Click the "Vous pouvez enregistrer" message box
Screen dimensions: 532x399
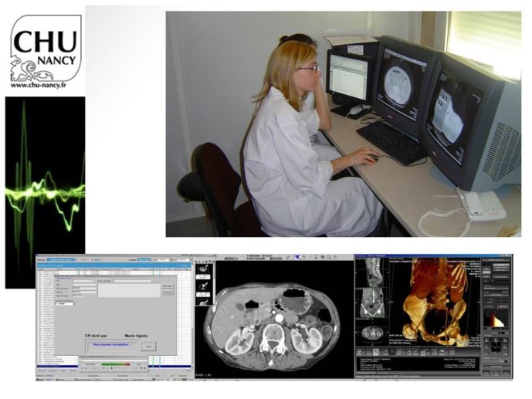pyautogui.click(x=112, y=347)
